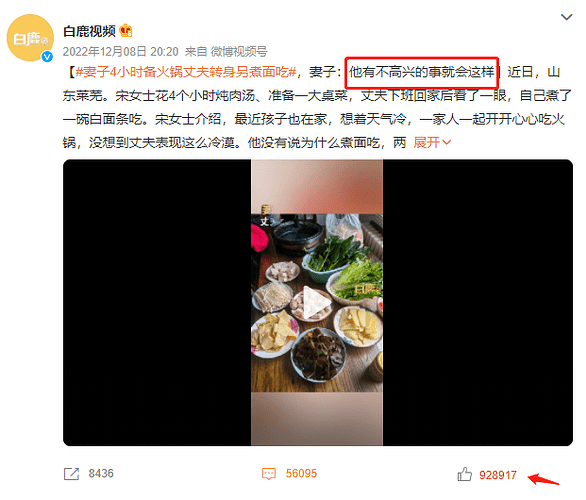Click the blue verified badge on avatar
This screenshot has width=586, height=500.
pos(47,56)
